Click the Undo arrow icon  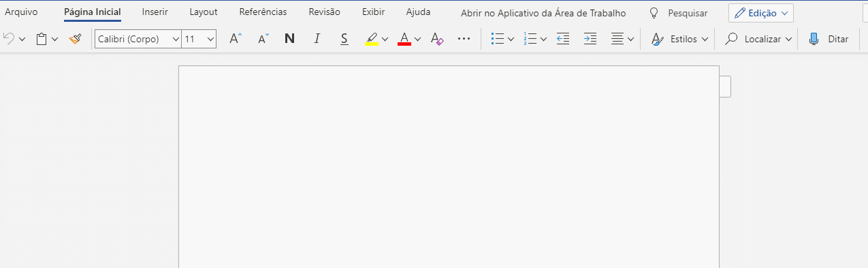point(9,39)
